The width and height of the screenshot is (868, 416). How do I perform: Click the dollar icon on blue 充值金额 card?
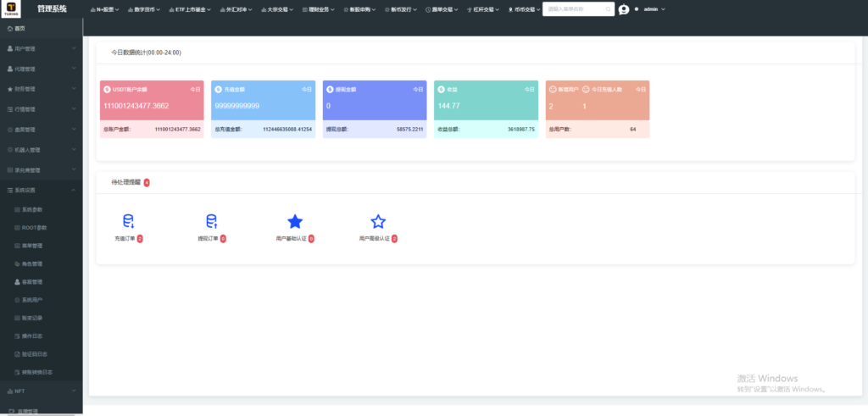pyautogui.click(x=219, y=89)
